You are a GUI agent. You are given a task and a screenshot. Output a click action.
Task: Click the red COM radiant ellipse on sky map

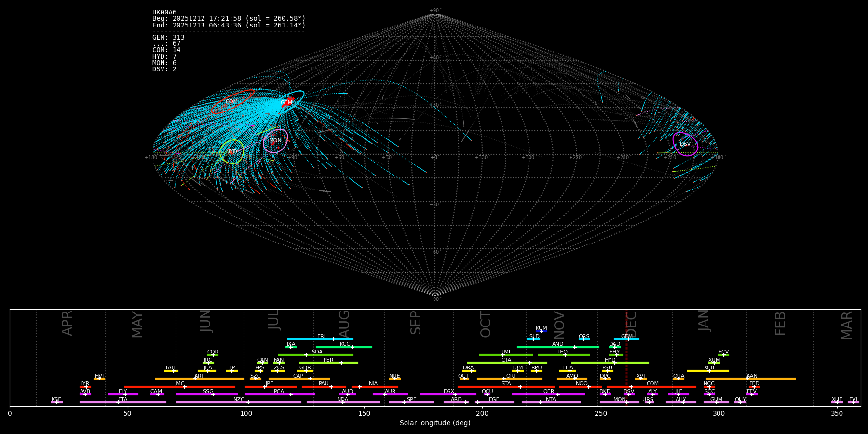tap(232, 101)
